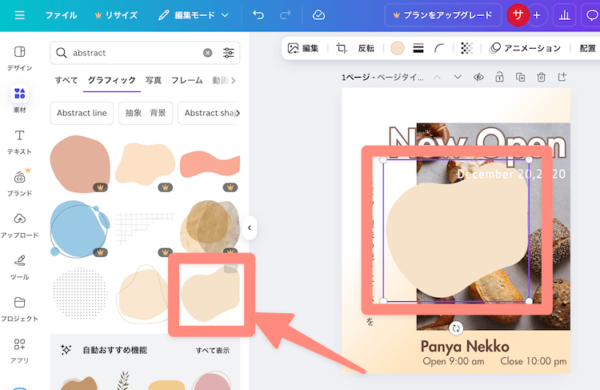Collapse the side panel with arrow handle
The image size is (600, 390).
[x=249, y=228]
